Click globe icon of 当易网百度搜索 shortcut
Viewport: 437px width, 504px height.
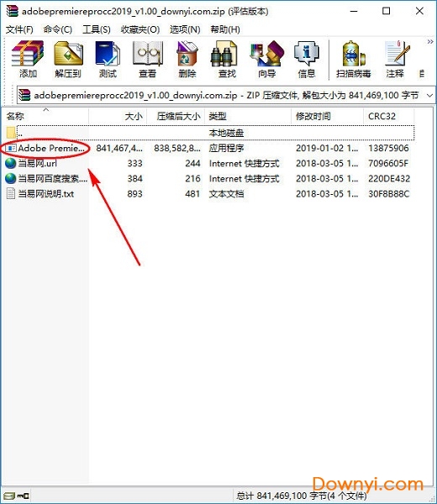coord(11,178)
